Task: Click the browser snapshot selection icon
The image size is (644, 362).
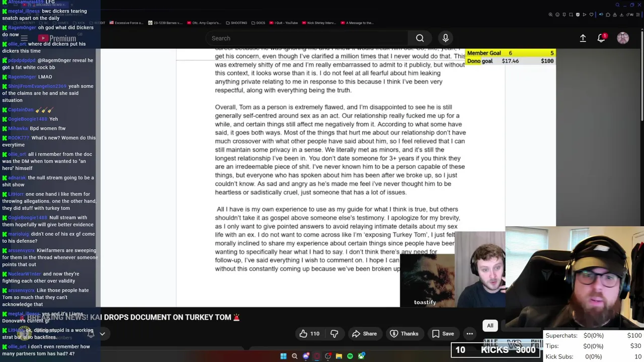Action: [x=571, y=15]
